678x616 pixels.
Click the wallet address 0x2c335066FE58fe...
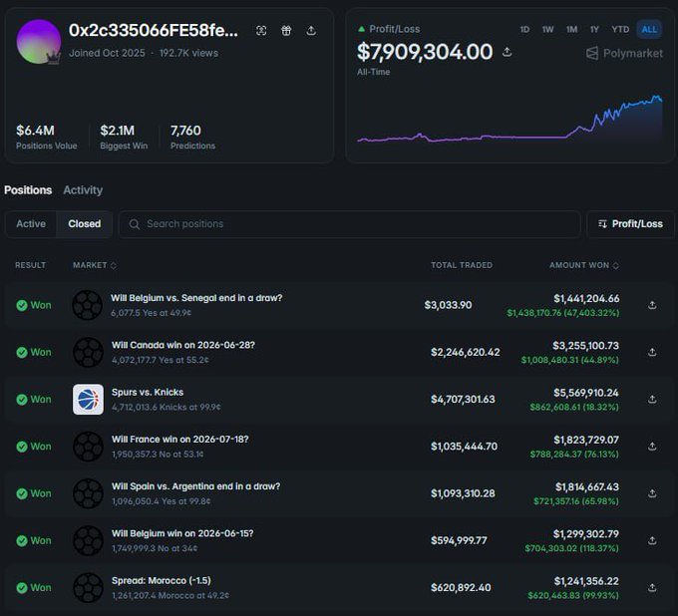(154, 30)
